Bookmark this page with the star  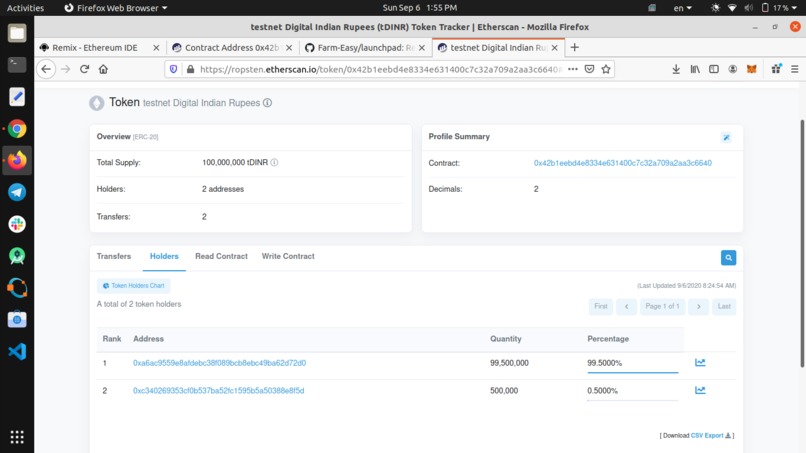tap(606, 69)
